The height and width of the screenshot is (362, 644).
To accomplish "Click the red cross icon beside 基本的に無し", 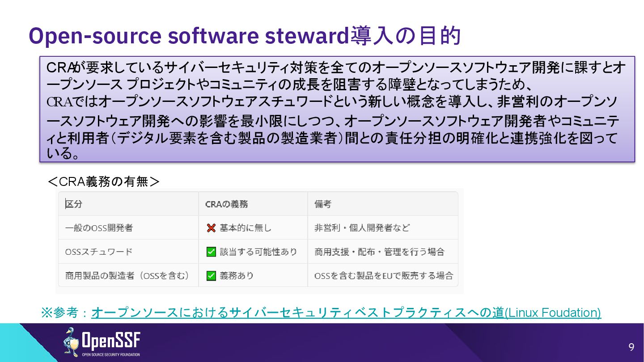I will pos(212,228).
